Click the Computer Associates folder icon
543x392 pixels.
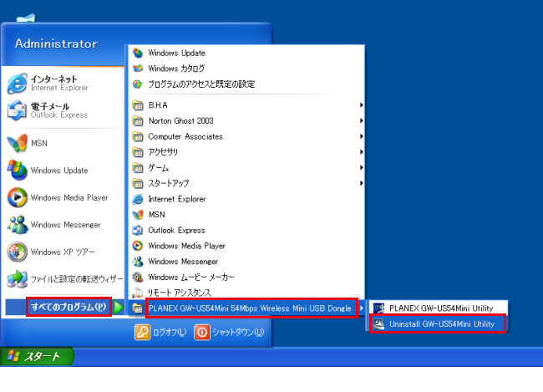[x=138, y=136]
